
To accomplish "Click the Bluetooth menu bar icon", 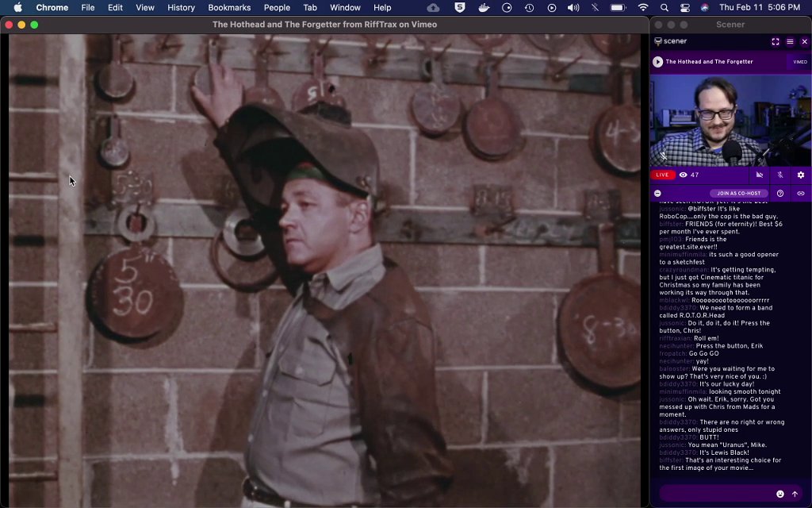I will tap(595, 7).
